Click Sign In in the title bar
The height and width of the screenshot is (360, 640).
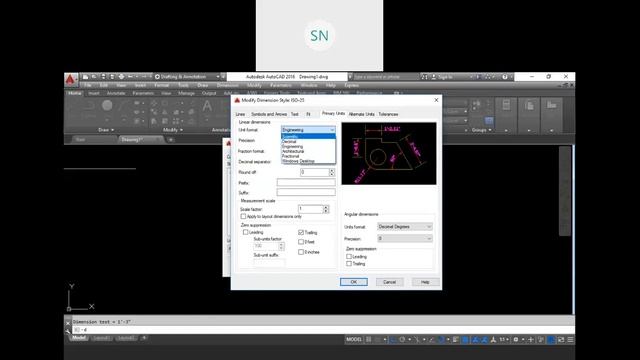(x=443, y=77)
